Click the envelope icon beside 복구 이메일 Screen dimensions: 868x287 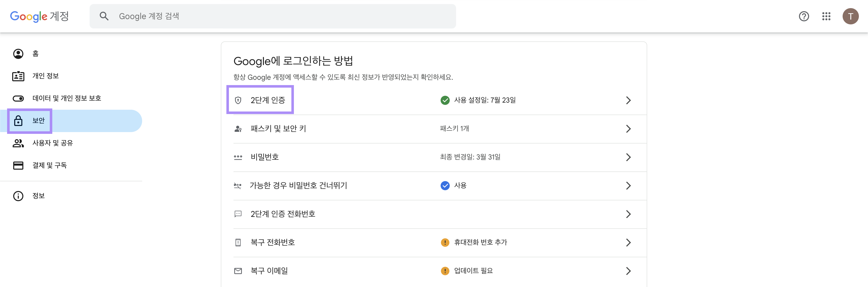tap(238, 271)
